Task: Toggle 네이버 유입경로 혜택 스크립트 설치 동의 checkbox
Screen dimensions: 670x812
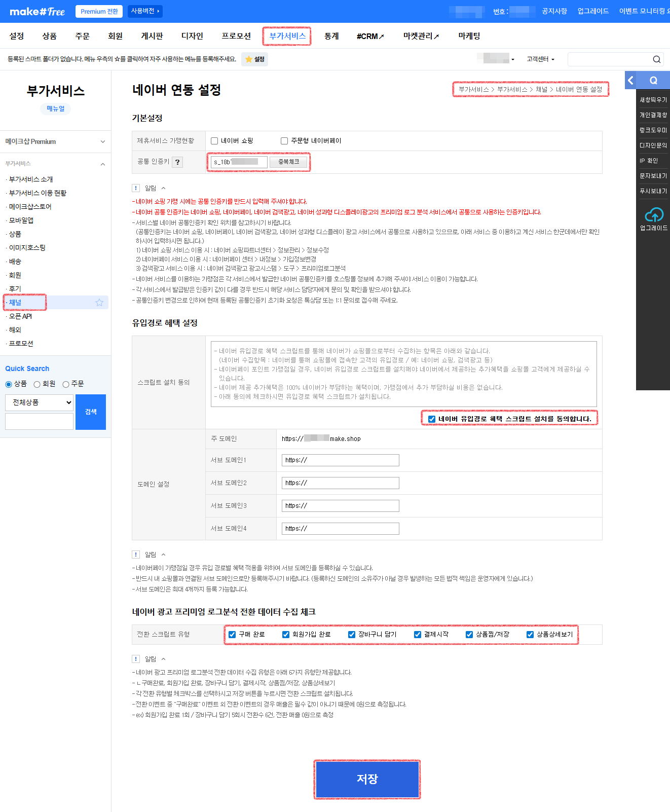Action: tap(432, 419)
